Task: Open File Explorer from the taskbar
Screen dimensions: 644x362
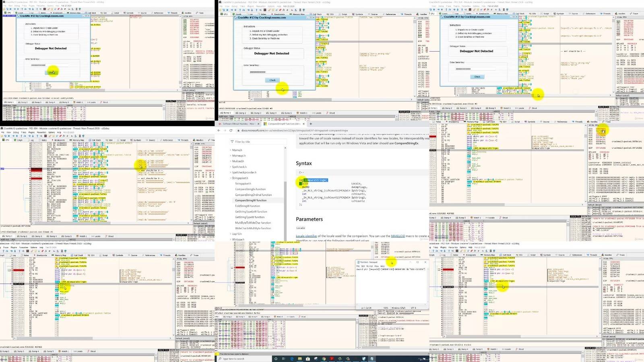Action: (299, 359)
